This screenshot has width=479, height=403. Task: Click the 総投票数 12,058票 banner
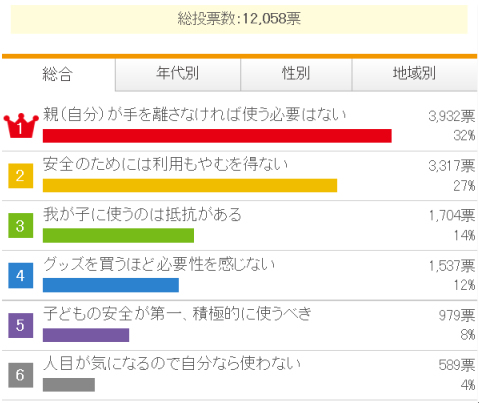pyautogui.click(x=239, y=19)
